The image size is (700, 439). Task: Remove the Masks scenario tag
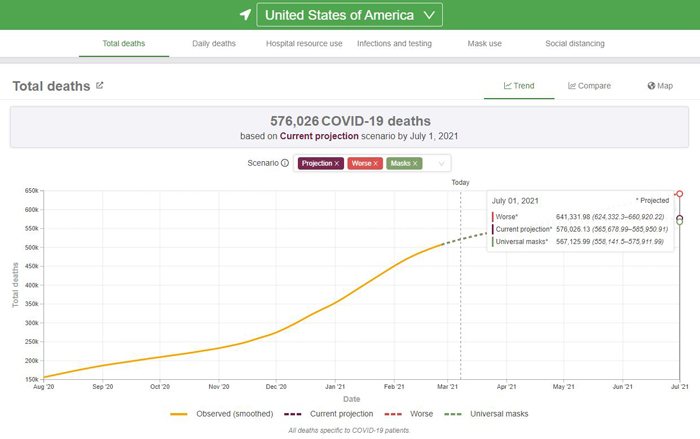(415, 163)
